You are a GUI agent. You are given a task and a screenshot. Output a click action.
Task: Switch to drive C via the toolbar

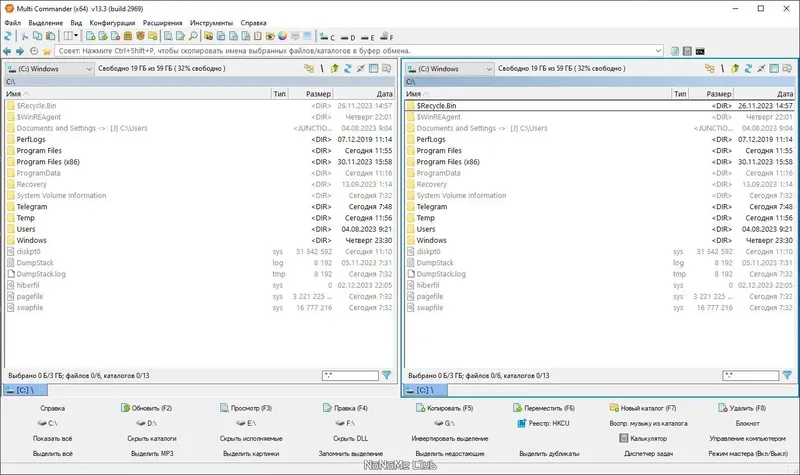tap(328, 37)
